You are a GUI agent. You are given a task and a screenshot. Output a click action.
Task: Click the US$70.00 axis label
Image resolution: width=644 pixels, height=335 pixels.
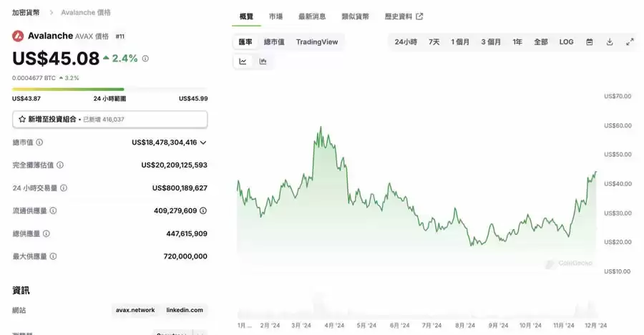(x=618, y=96)
